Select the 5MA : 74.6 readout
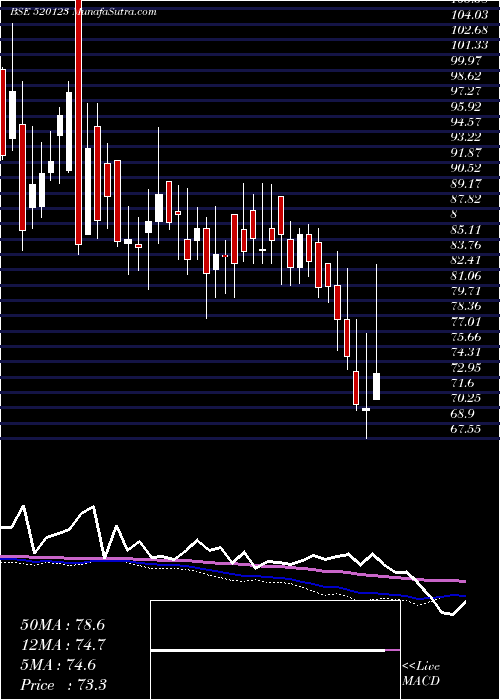 click(58, 665)
